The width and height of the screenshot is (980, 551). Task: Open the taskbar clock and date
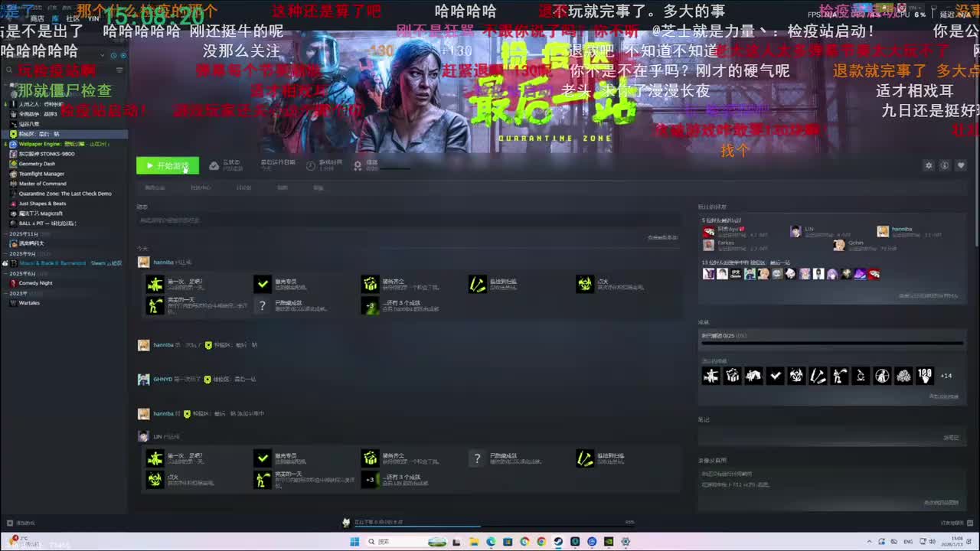tap(954, 542)
